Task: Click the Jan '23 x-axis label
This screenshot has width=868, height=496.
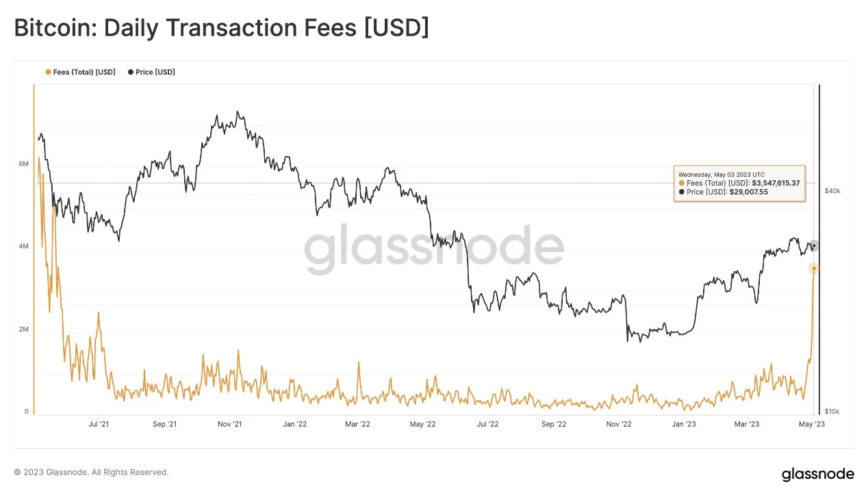Action: (684, 425)
